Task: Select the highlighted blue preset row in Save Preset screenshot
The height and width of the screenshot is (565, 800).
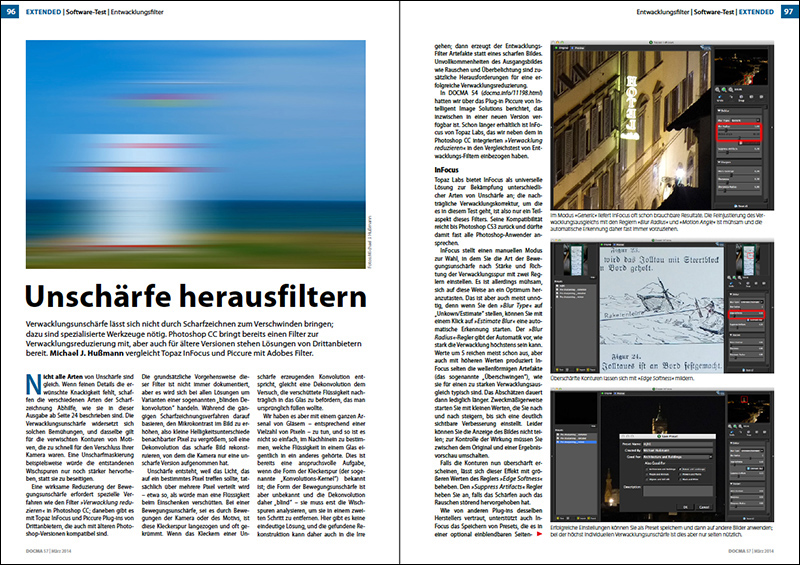Action: [577, 442]
